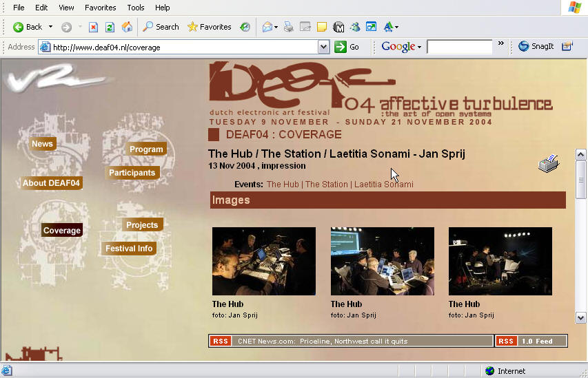
Task: Open the text size A dropdown icon
Action: (x=391, y=27)
